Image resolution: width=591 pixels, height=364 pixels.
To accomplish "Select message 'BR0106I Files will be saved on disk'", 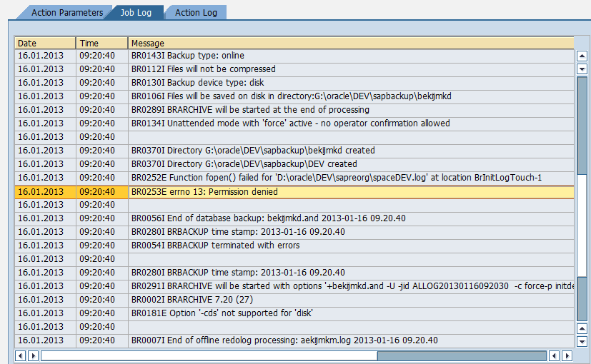I will [351, 96].
